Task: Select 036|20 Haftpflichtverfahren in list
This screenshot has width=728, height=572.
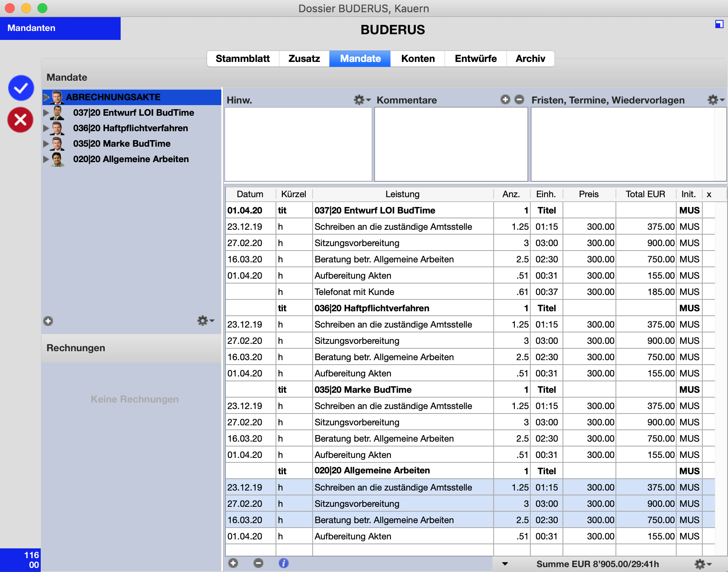Action: pyautogui.click(x=131, y=128)
